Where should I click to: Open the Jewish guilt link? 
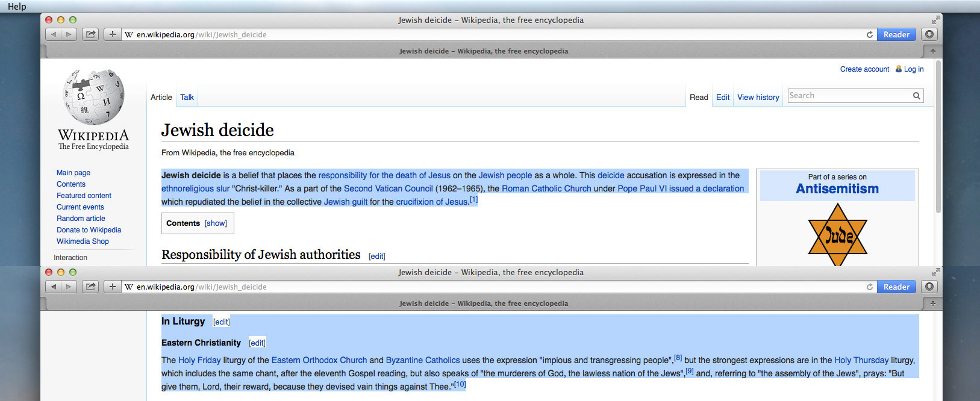click(346, 202)
